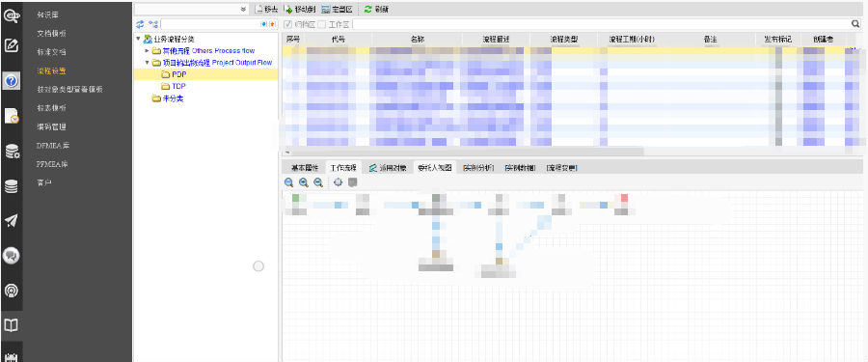Click the blue sync arrows icon above tree
Viewport: 868px width, 362px height.
coord(140,24)
